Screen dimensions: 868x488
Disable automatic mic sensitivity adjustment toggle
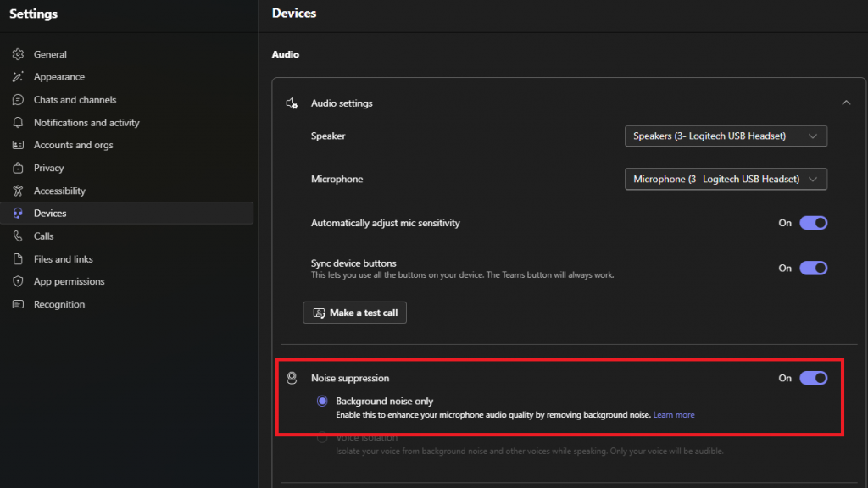pyautogui.click(x=813, y=223)
